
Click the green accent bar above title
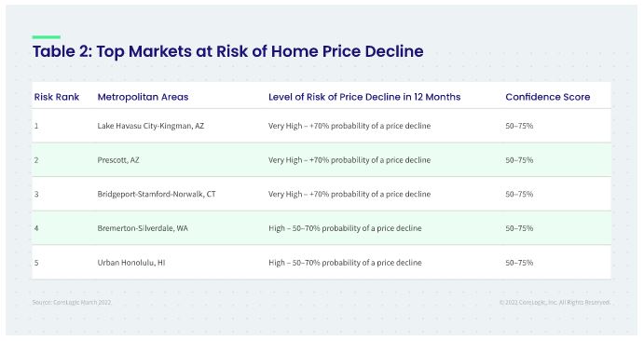(47, 37)
